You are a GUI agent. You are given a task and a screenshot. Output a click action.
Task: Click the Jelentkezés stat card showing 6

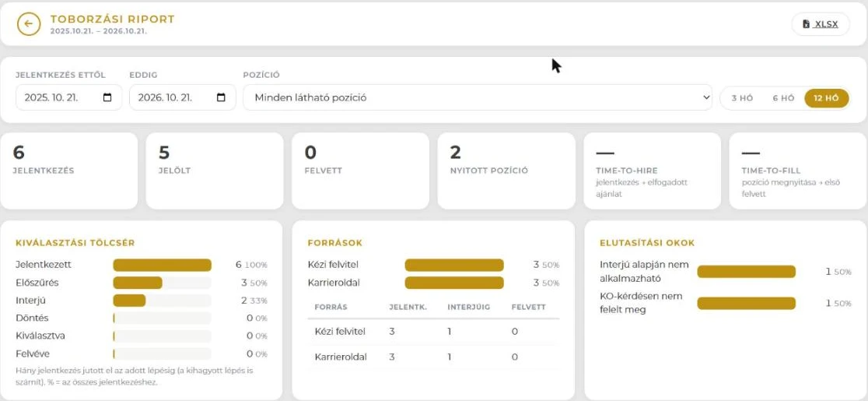coord(68,171)
